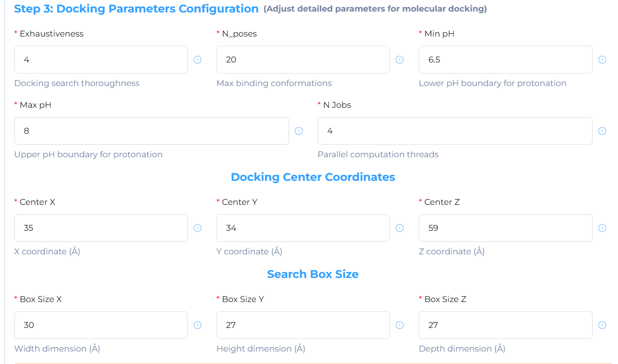Click the info icon next to N_poses
Screen dimensions: 618x364
400,60
